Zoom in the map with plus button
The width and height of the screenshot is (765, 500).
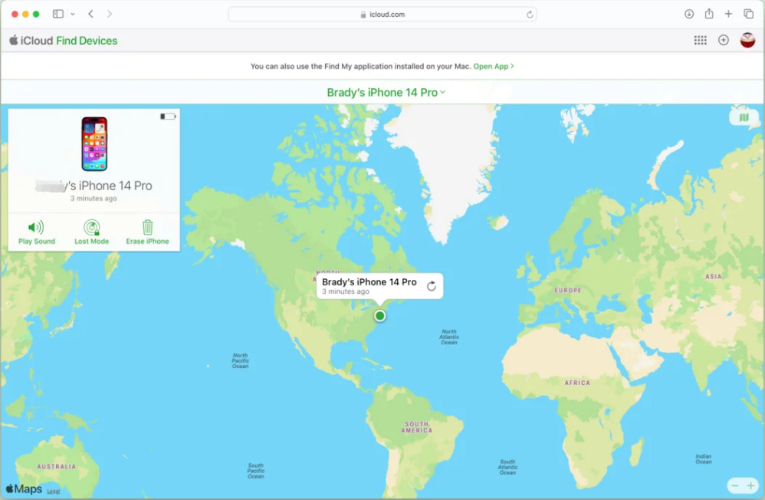tap(750, 485)
